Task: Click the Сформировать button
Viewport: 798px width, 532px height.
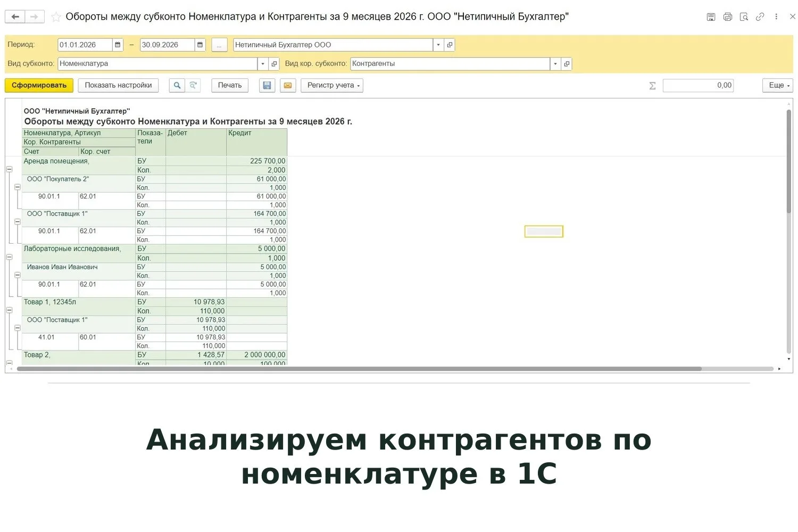Action: [39, 85]
